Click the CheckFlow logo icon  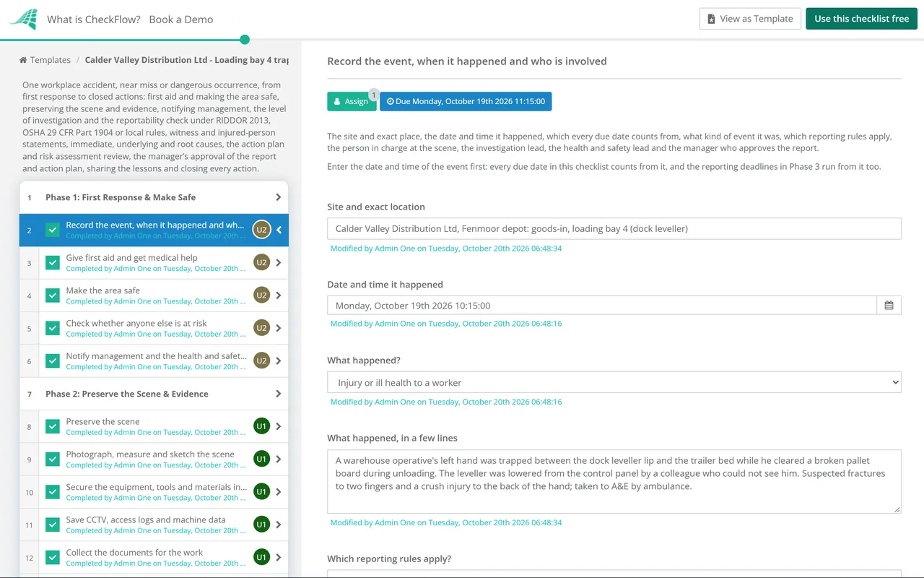22,19
